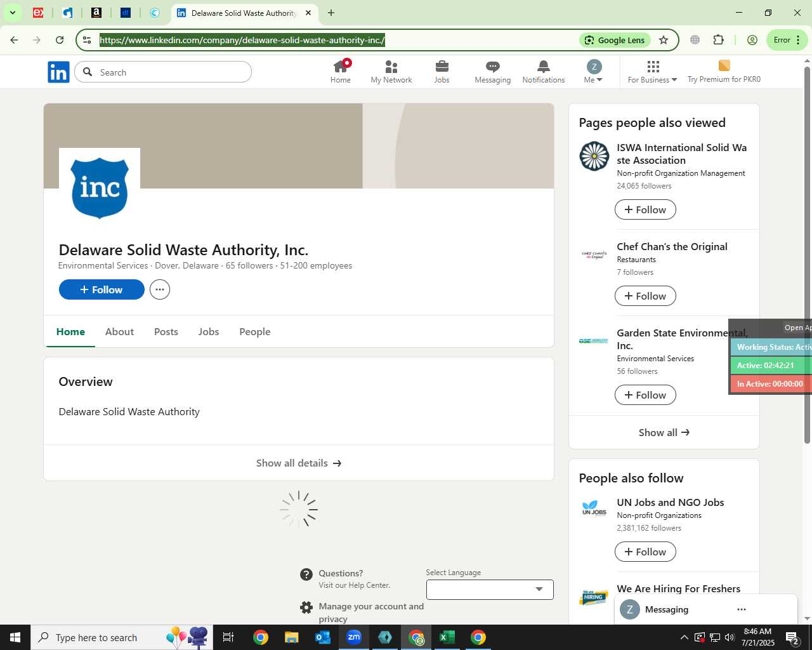Image resolution: width=812 pixels, height=650 pixels.
Task: Expand the Messaging overlay panel
Action: [x=667, y=609]
